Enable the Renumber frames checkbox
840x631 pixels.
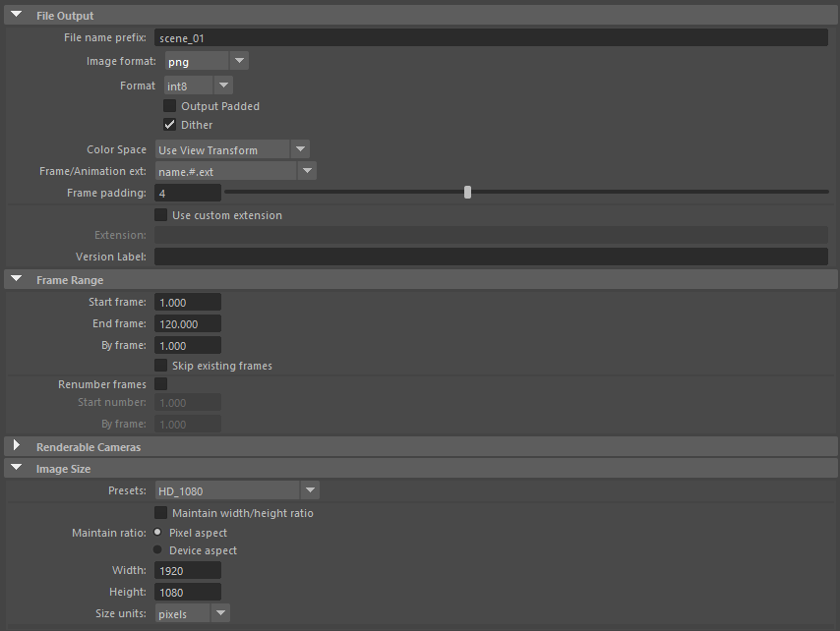[160, 383]
